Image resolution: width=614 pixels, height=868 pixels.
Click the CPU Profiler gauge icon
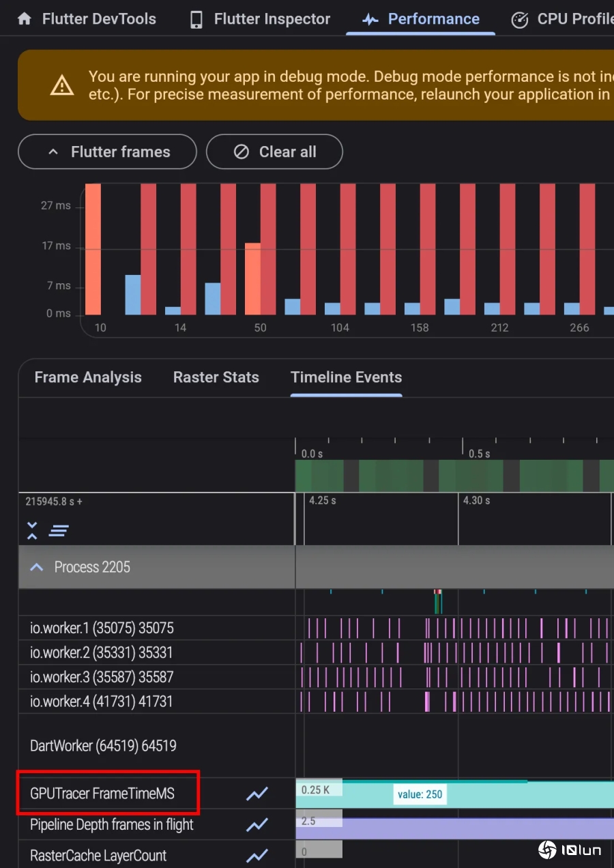coord(520,20)
